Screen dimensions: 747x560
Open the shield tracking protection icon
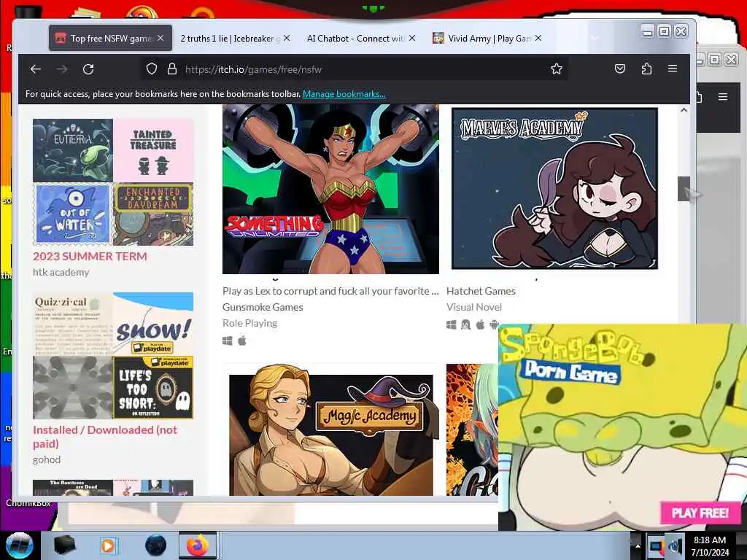(152, 69)
